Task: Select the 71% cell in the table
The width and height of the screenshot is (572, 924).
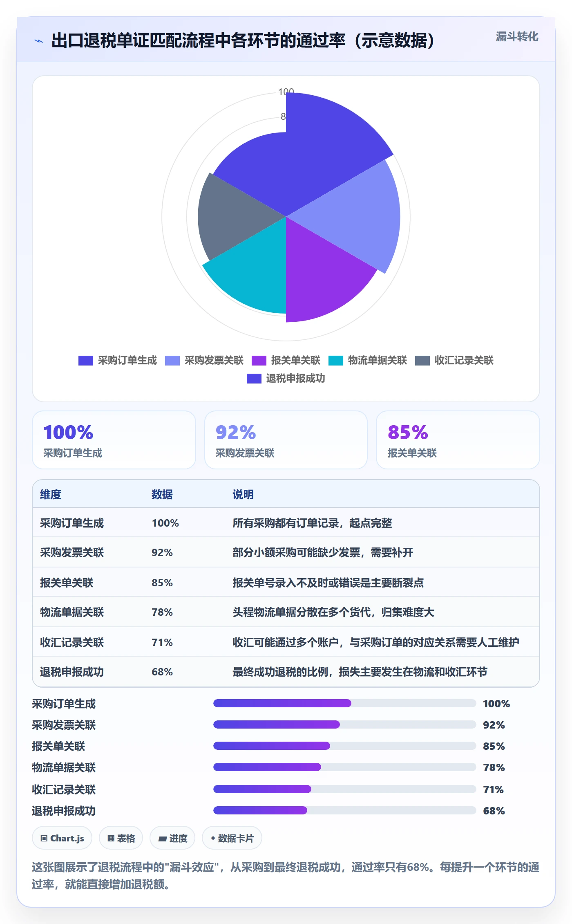Action: point(162,642)
